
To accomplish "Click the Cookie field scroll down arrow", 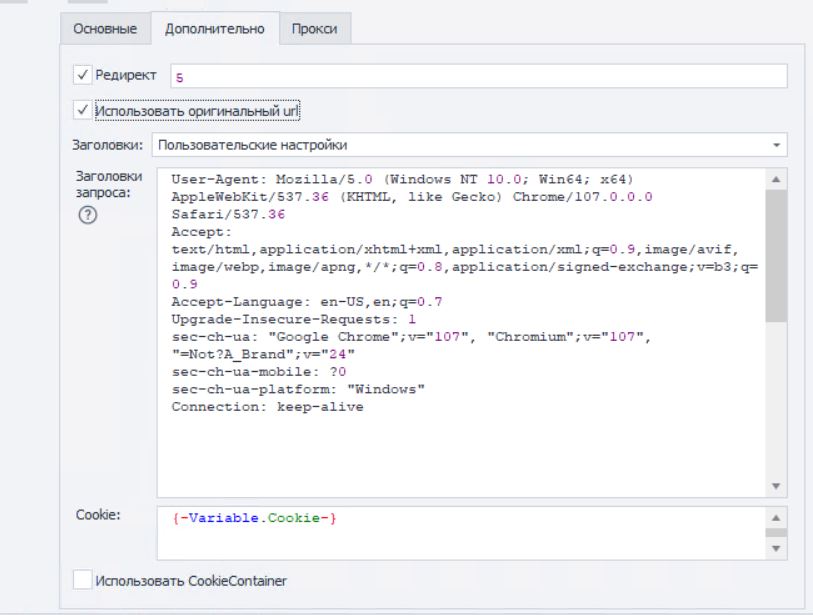I will click(777, 549).
